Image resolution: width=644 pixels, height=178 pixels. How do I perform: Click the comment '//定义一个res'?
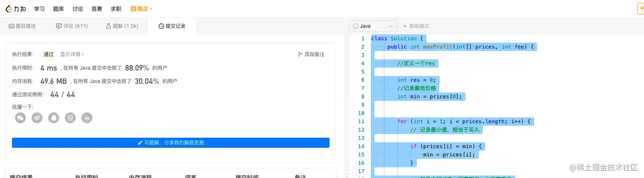(x=416, y=63)
